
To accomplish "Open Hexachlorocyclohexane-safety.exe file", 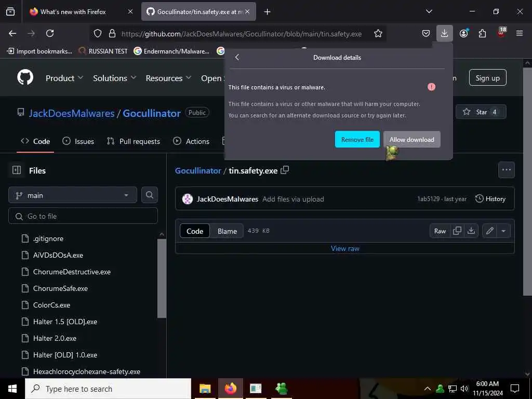I will [87, 371].
